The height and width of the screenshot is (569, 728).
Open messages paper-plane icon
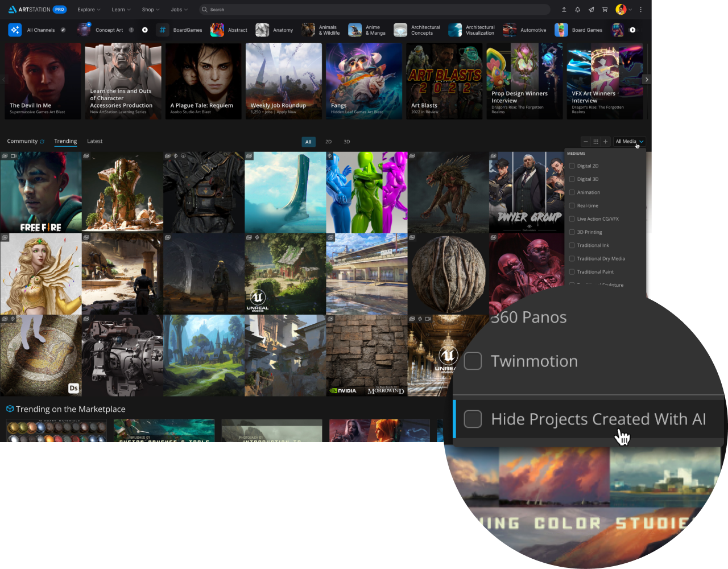[x=591, y=10]
